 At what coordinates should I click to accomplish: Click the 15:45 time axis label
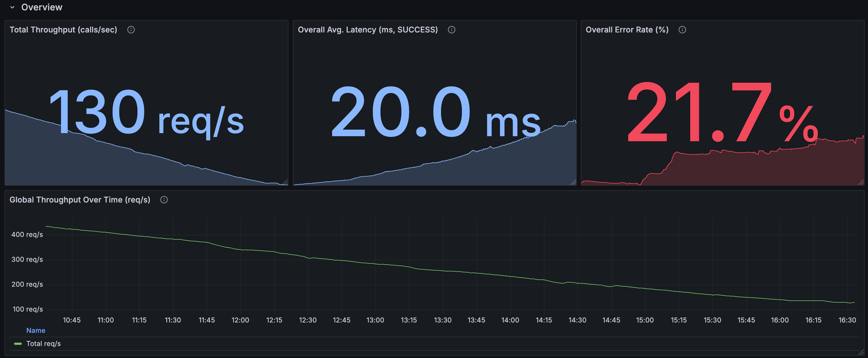point(746,320)
